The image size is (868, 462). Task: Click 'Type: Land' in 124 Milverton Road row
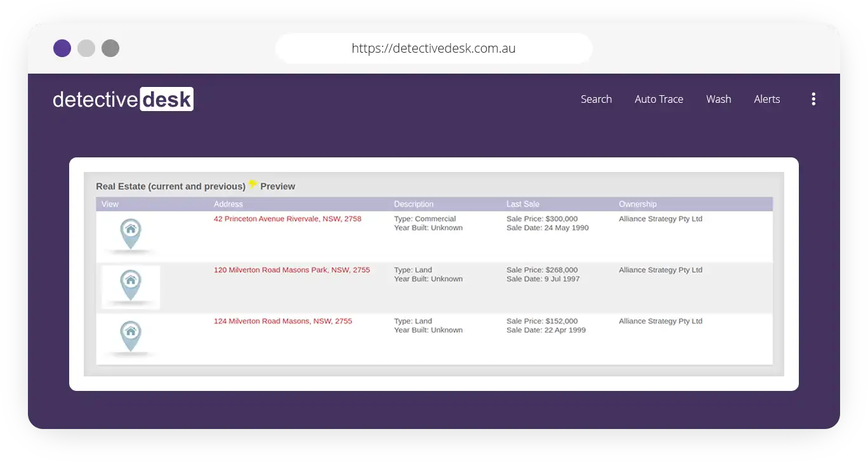click(x=413, y=321)
